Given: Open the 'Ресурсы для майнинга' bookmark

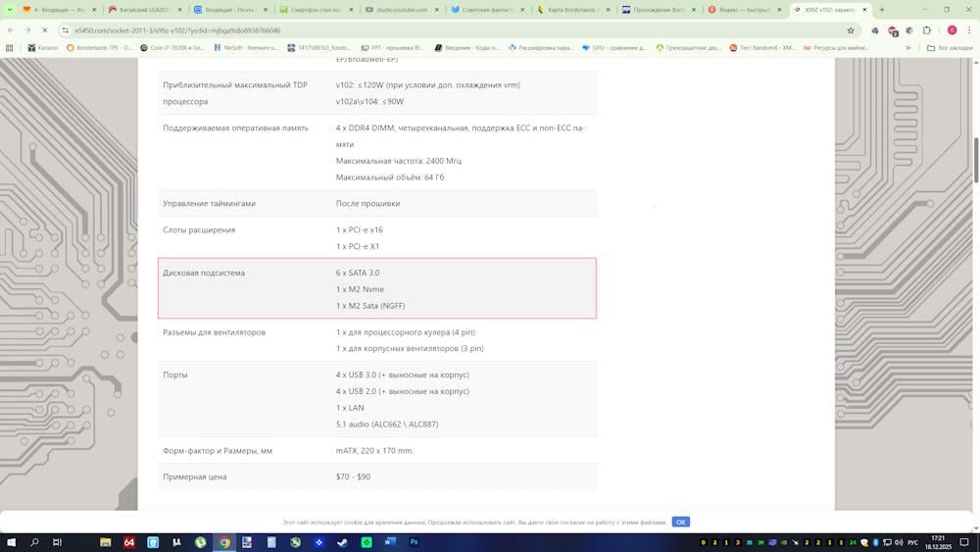Looking at the screenshot, I should 836,47.
